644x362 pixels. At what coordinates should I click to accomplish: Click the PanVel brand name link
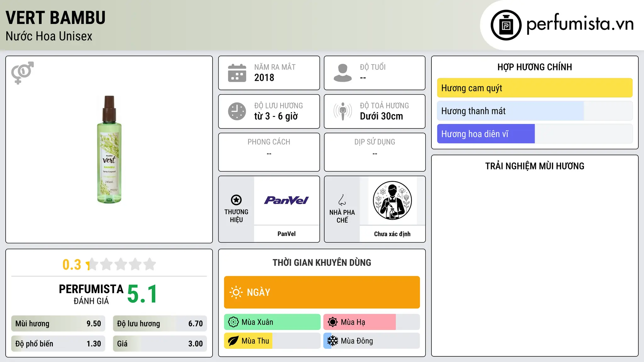pyautogui.click(x=286, y=234)
